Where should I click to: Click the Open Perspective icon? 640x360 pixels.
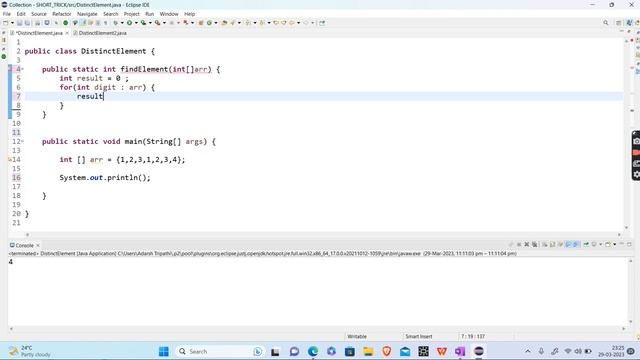coord(619,23)
